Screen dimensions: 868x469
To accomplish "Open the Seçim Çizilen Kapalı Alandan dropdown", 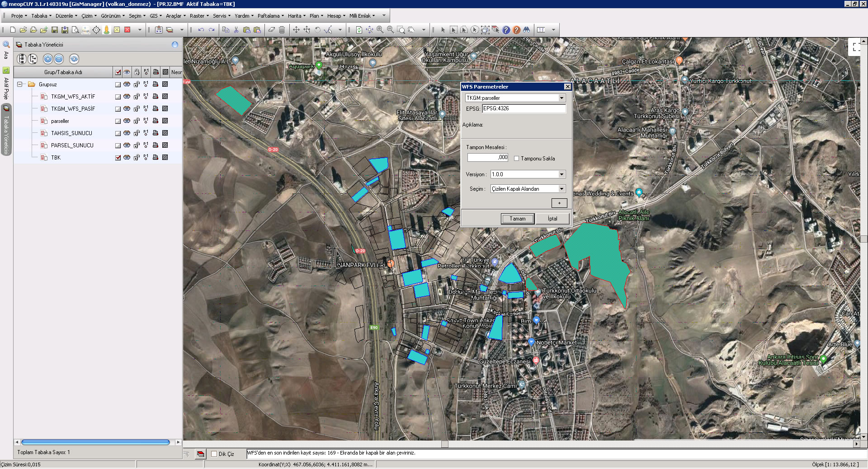I will [x=561, y=189].
